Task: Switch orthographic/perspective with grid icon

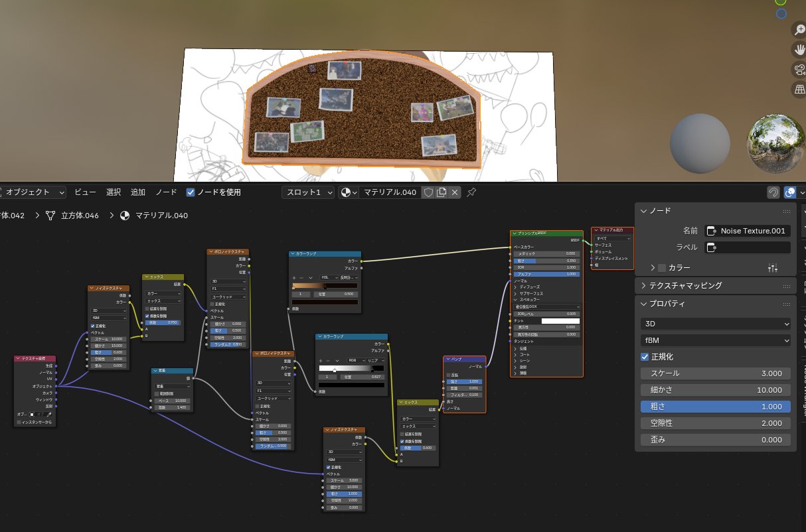Action: point(799,89)
